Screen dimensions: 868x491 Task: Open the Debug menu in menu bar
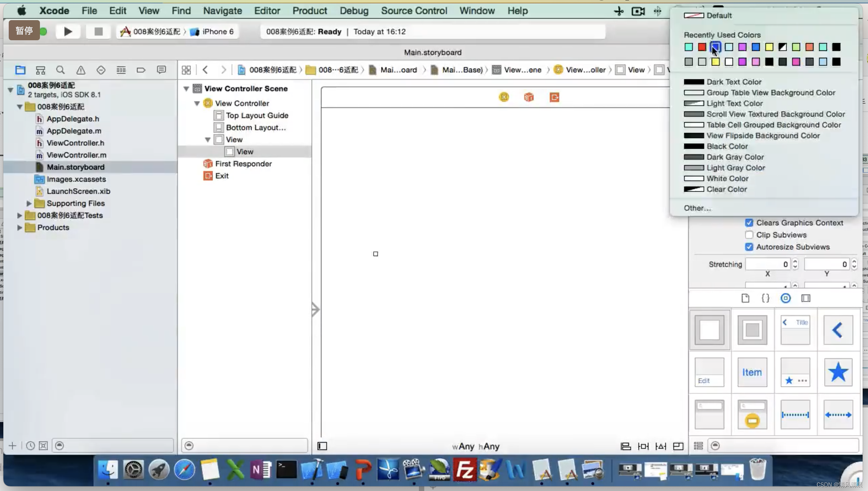354,11
